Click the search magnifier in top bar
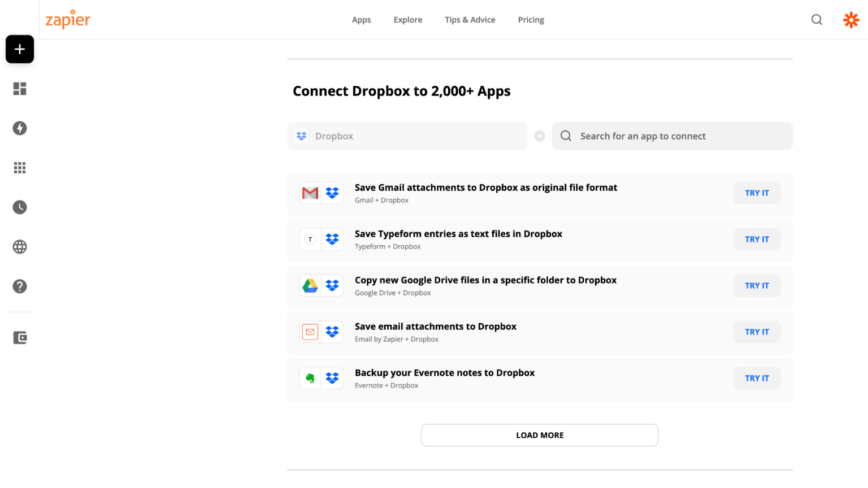The width and height of the screenshot is (868, 488). click(817, 20)
